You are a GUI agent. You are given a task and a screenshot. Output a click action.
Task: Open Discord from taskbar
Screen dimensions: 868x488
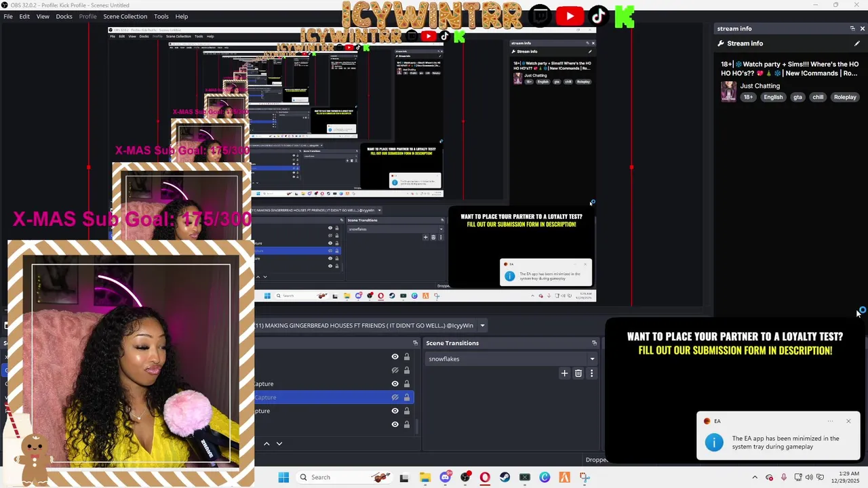pyautogui.click(x=445, y=477)
